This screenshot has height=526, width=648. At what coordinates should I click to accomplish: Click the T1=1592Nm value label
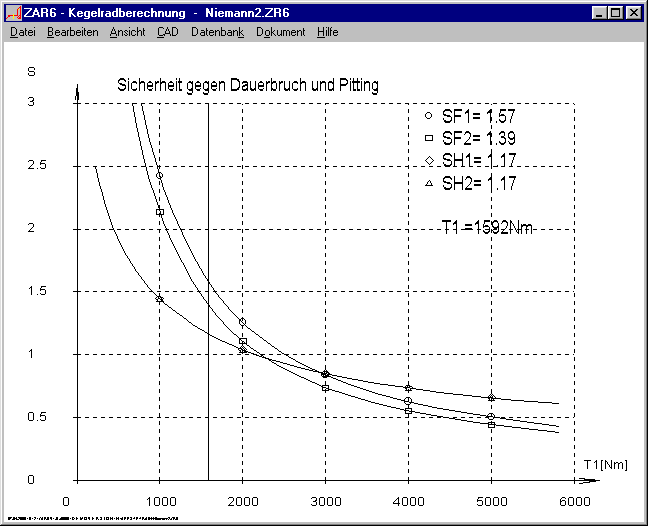[487, 228]
